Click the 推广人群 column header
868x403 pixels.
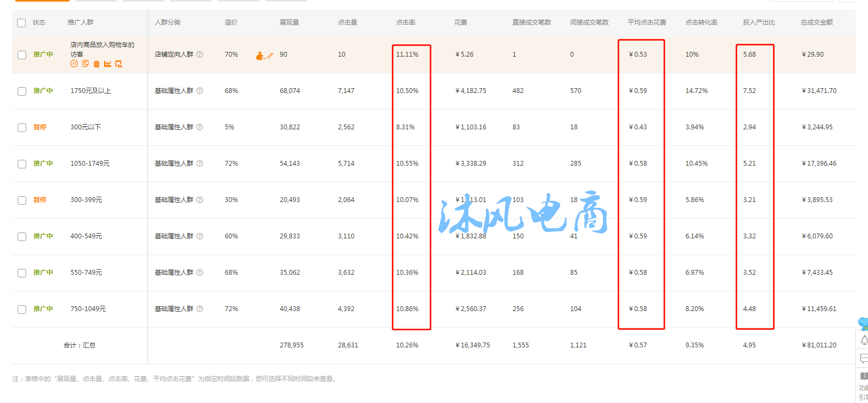tap(81, 22)
